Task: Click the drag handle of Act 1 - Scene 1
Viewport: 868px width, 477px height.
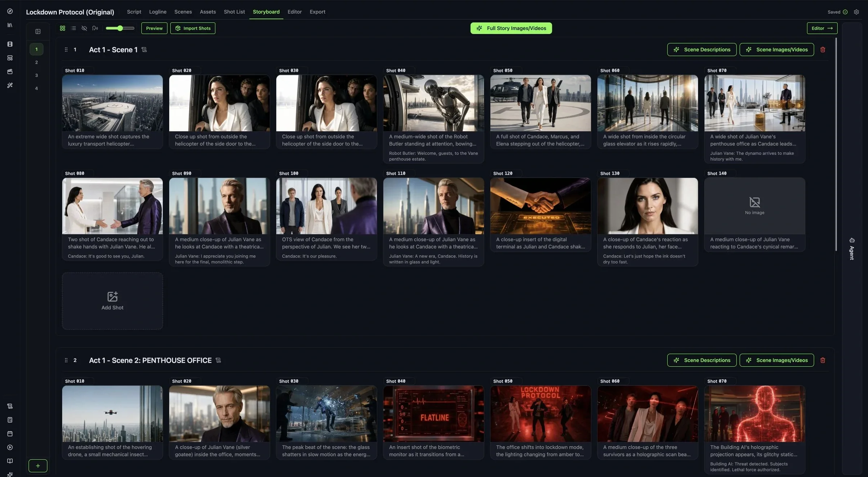Action: (66, 50)
